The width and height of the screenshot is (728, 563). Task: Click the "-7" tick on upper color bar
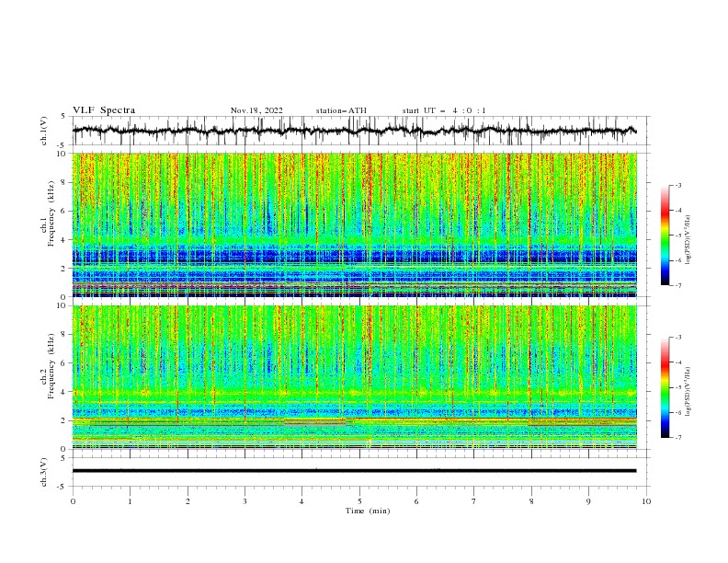pos(678,286)
